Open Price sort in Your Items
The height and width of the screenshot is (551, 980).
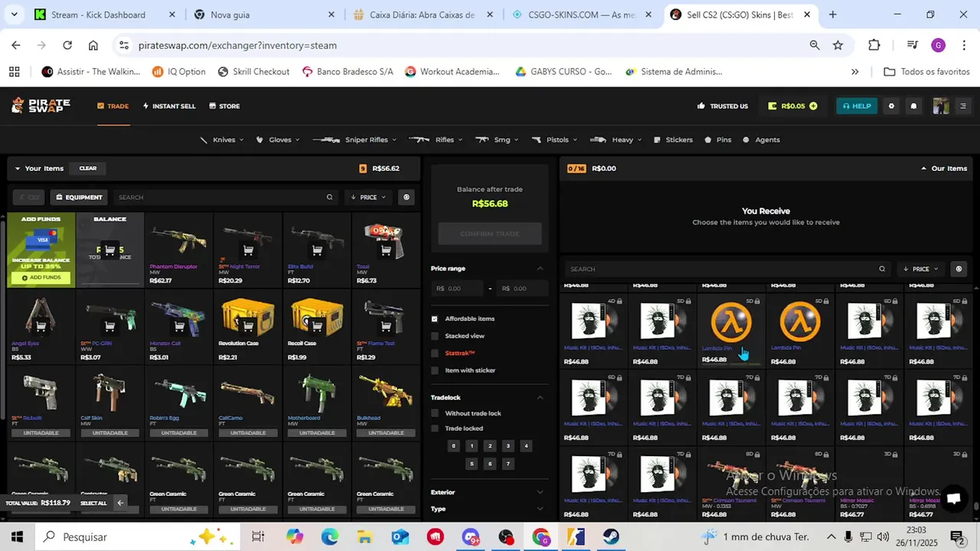368,197
